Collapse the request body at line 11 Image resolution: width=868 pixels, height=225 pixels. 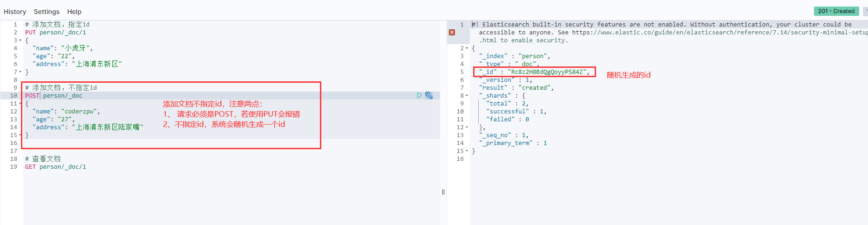coord(20,104)
